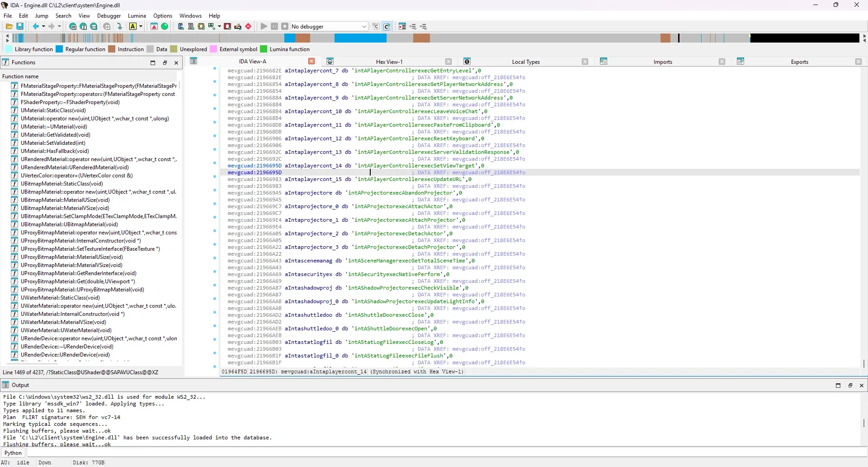Jump forward with the gray right arrow
The width and height of the screenshot is (868, 467).
52,27
